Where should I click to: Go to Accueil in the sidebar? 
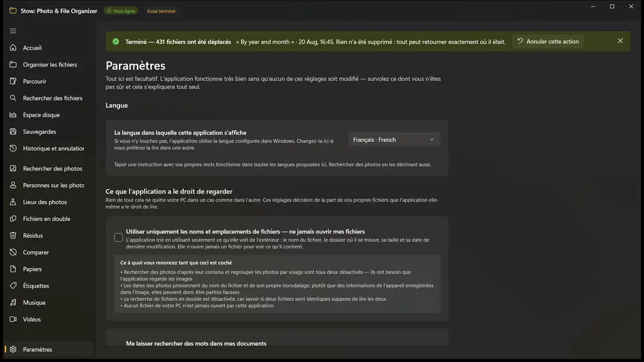32,47
